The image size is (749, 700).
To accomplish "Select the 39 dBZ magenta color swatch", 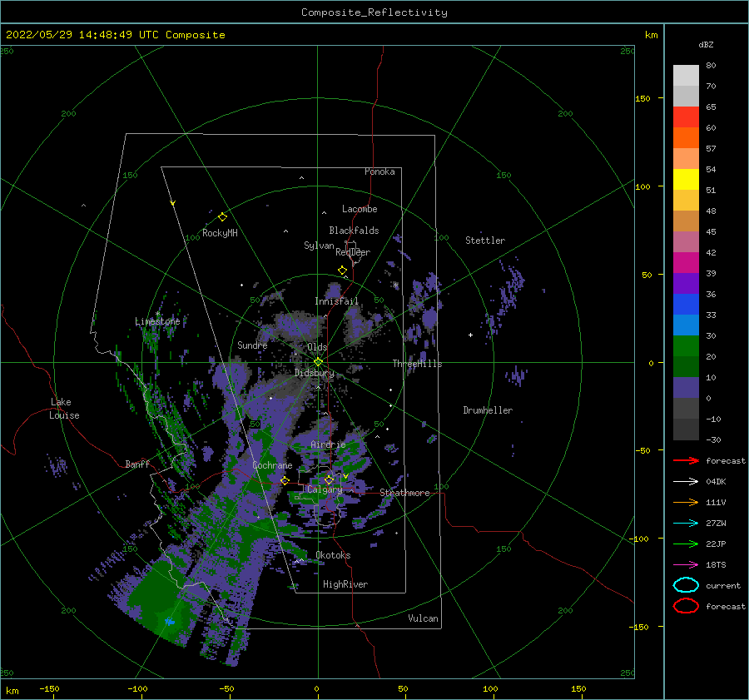I will coord(686,262).
